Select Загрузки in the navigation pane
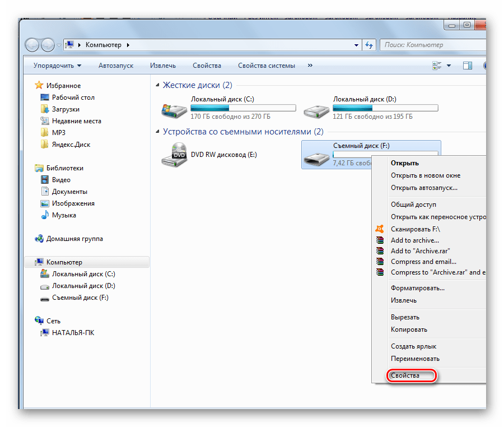 point(66,109)
